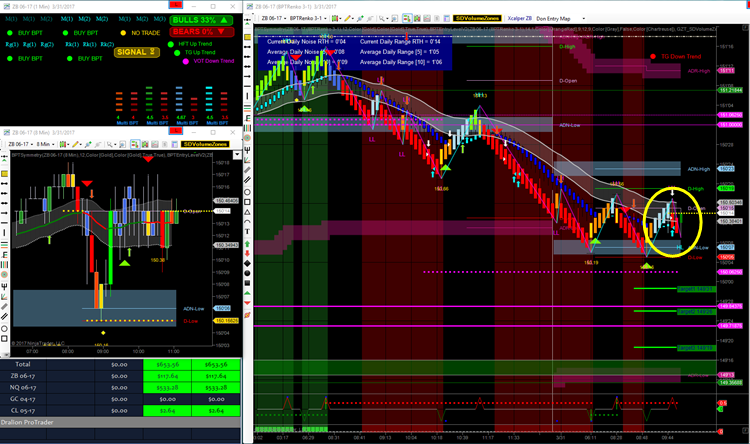The width and height of the screenshot is (750, 444).
Task: Open zoom dropdown arrow in BPTRenko toolbar
Action: click(387, 18)
